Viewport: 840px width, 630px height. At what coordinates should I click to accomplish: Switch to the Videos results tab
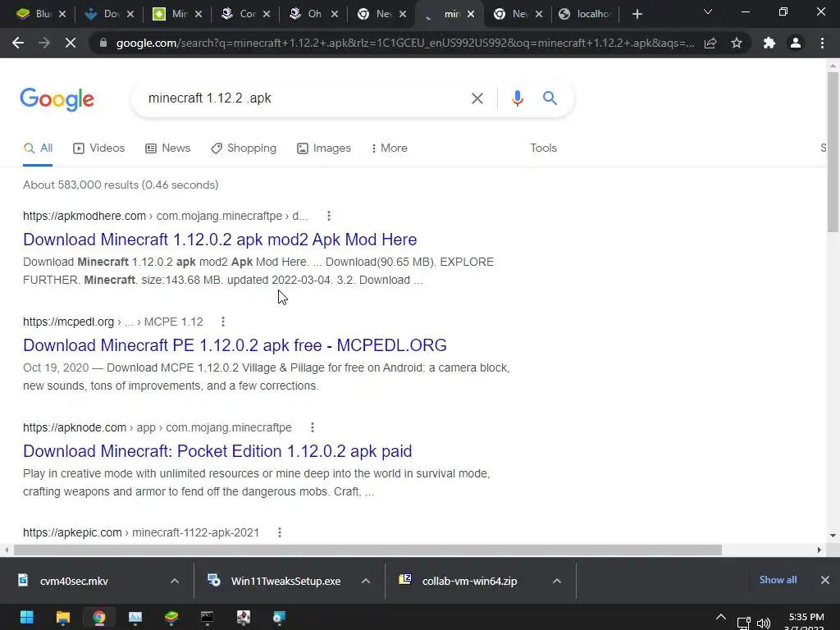click(98, 148)
